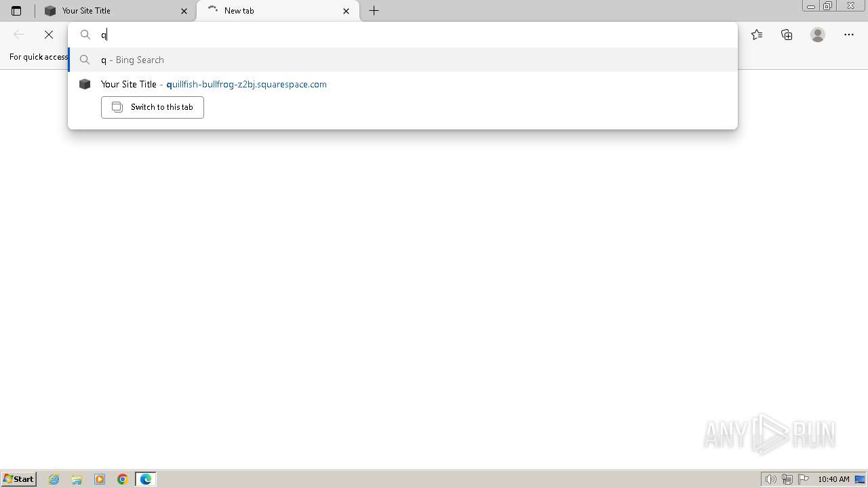Click the search icon in address bar
The width and height of the screenshot is (868, 488).
pos(85,35)
